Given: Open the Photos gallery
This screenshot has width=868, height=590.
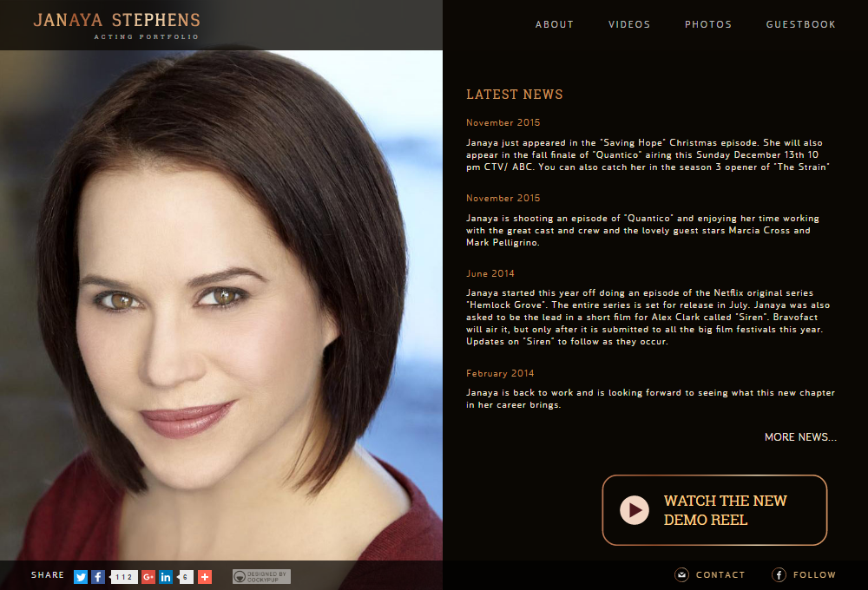Looking at the screenshot, I should coord(708,24).
